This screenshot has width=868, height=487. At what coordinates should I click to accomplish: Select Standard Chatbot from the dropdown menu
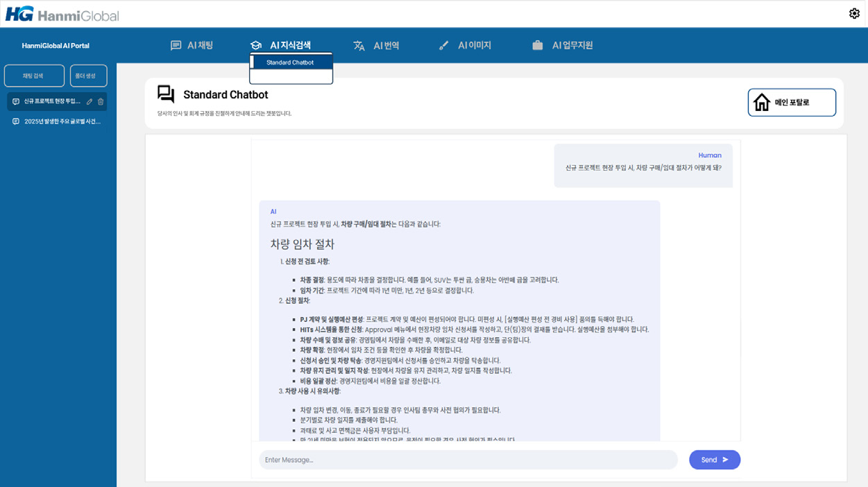click(290, 62)
